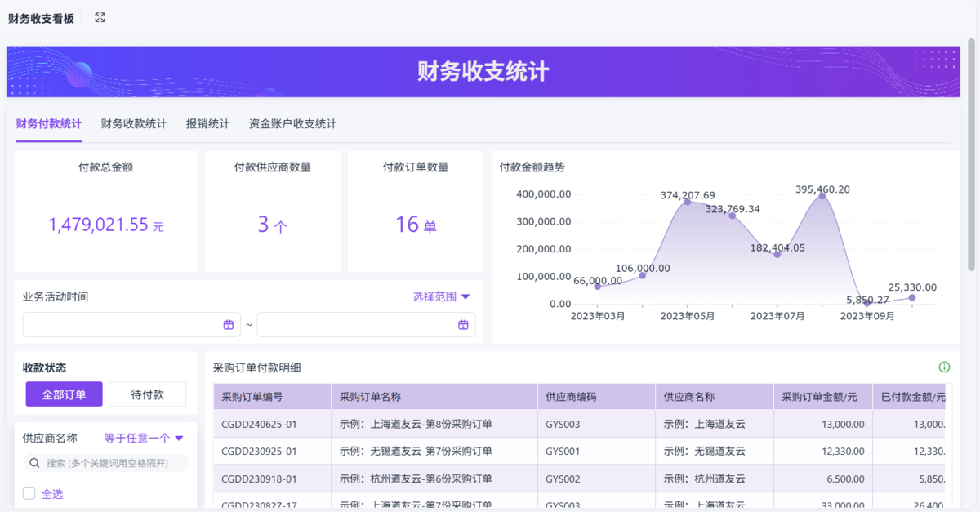Open the 等于任意一个 filter dropdown
980x512 pixels.
144,439
